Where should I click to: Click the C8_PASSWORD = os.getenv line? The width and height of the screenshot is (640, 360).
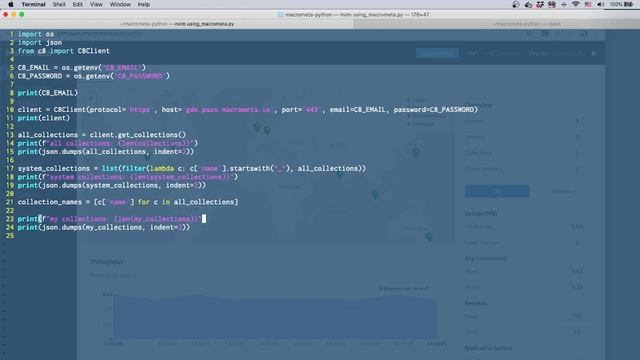click(93, 76)
